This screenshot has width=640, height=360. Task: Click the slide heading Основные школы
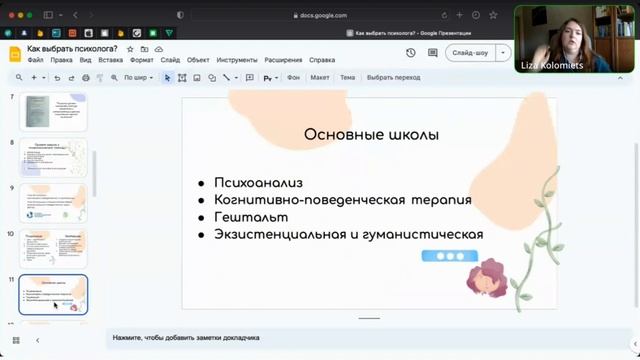pyautogui.click(x=371, y=135)
